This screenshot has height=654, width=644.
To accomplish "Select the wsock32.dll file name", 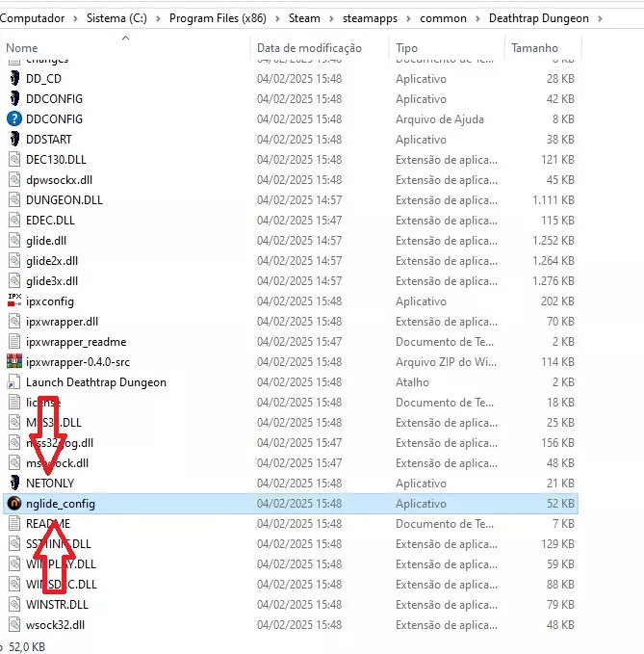I will (55, 625).
